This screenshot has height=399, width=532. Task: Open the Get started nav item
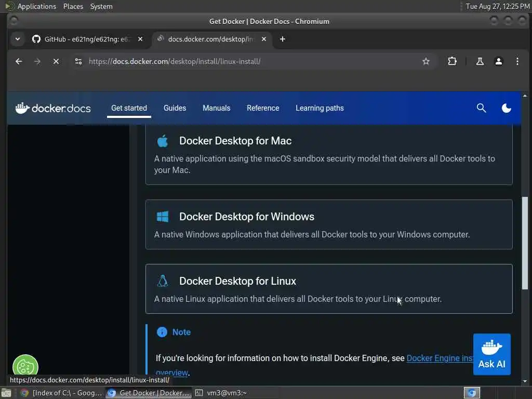tap(129, 108)
